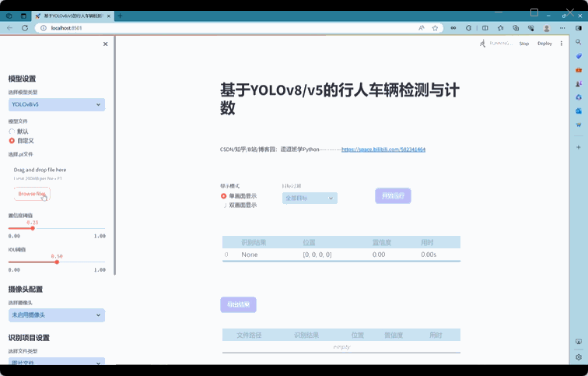Open the browser Settings and more menu
The width and height of the screenshot is (588, 376).
pyautogui.click(x=562, y=28)
